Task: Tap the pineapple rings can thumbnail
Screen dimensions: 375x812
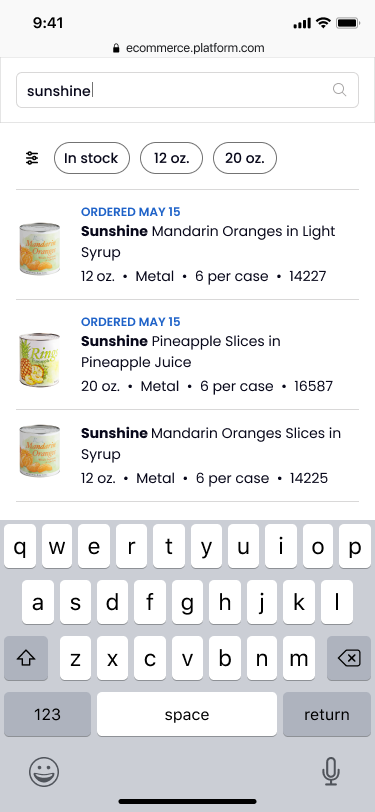Action: point(39,360)
